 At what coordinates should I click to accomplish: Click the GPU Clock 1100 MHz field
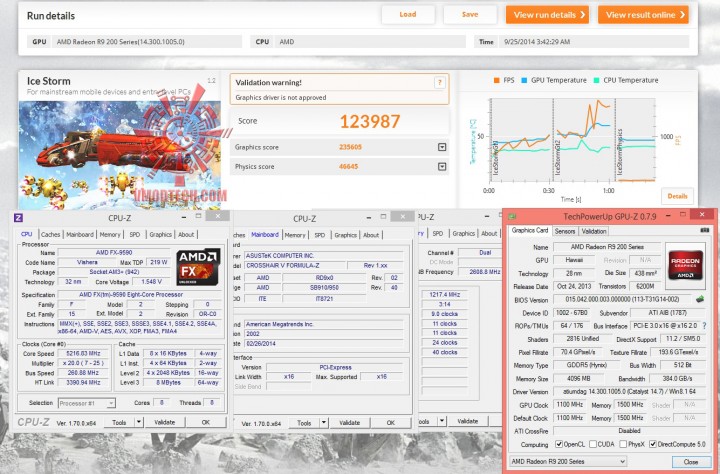[x=569, y=405]
